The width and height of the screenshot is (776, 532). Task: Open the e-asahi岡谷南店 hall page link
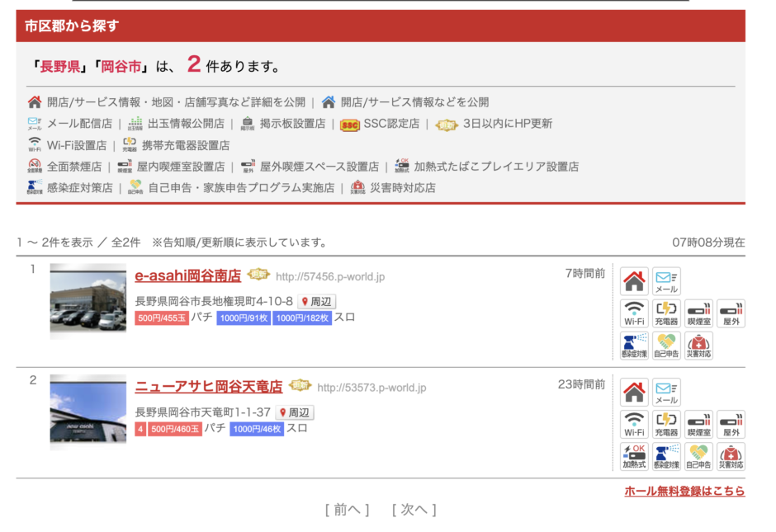click(187, 275)
